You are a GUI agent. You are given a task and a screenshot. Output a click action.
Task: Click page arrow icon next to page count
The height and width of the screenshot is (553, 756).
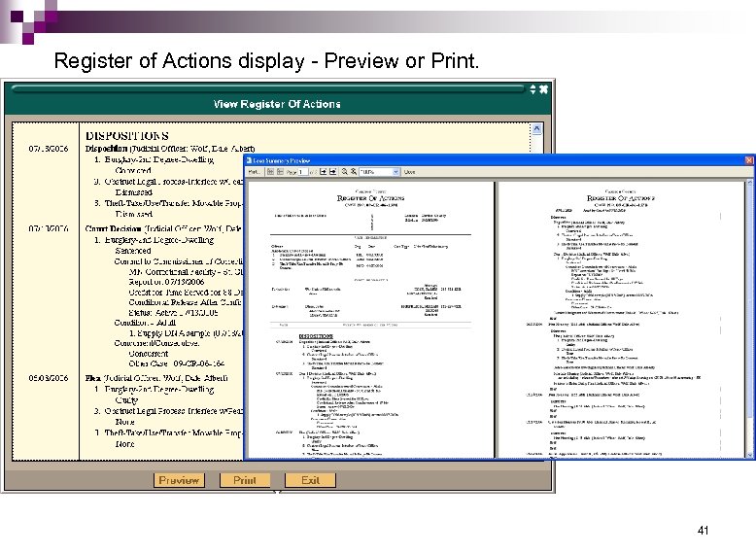point(323,172)
